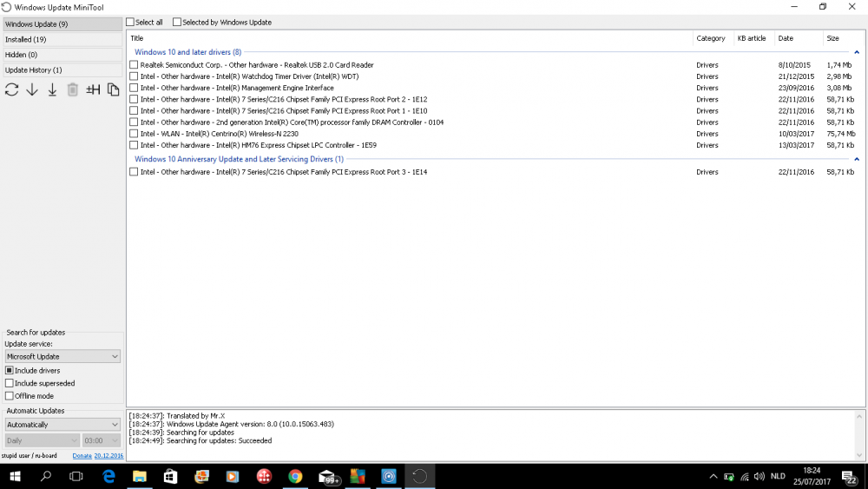Collapse the Anniversary Update Servicing Drivers group
The width and height of the screenshot is (868, 489).
tap(857, 159)
